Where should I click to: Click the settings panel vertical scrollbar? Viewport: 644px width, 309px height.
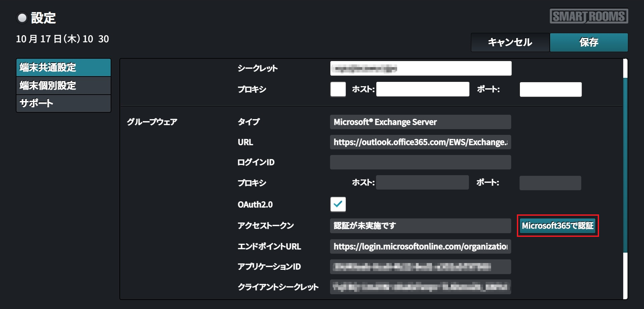pos(625,164)
